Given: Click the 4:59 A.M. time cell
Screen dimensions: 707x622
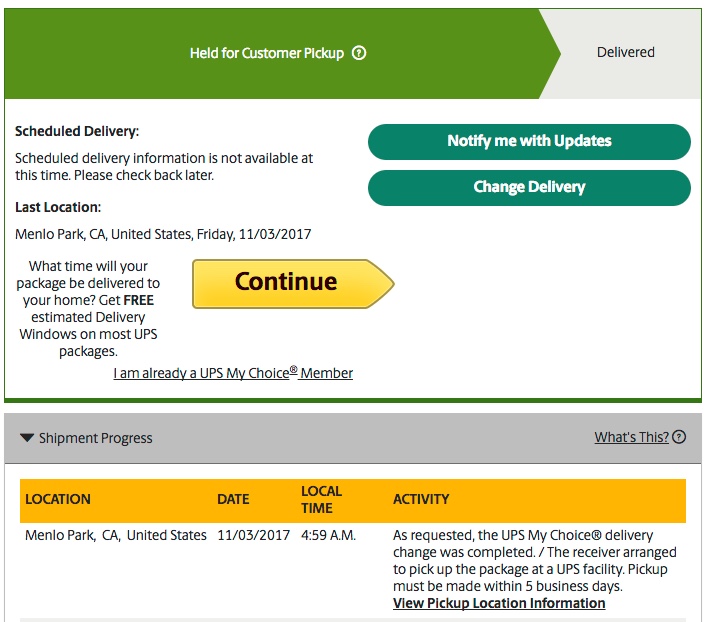Looking at the screenshot, I should [328, 535].
